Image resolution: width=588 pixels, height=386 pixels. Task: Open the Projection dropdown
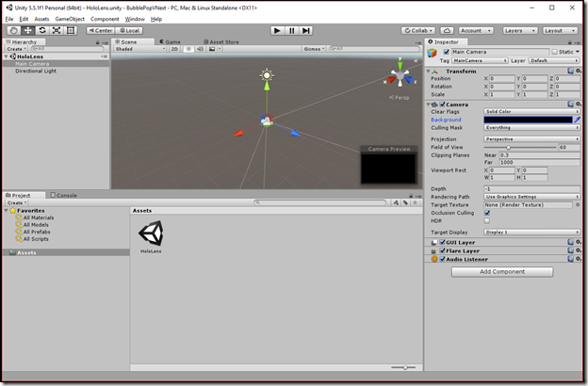point(531,139)
